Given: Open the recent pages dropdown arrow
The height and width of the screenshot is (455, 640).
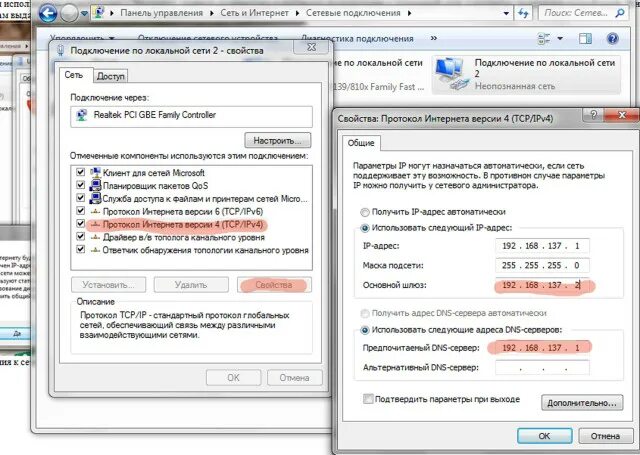Looking at the screenshot, I should (84, 13).
